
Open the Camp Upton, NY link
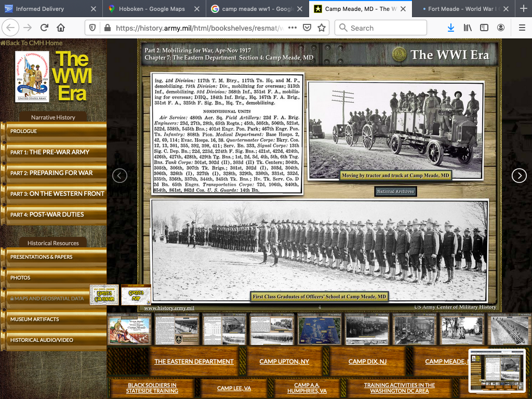click(284, 362)
